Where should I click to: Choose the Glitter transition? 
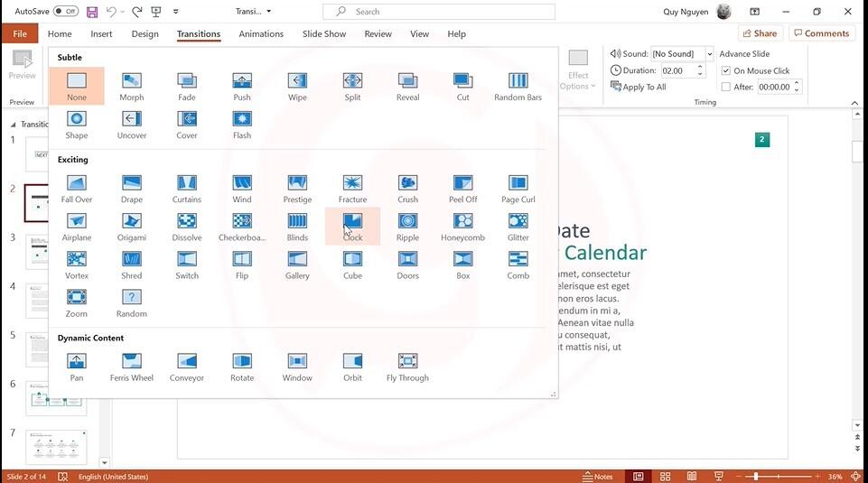click(518, 227)
